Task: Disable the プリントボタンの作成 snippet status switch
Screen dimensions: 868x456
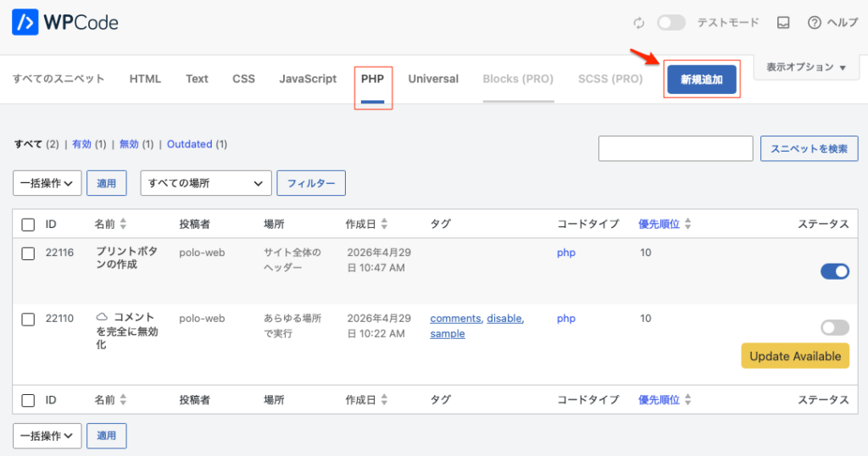Action: [x=835, y=271]
